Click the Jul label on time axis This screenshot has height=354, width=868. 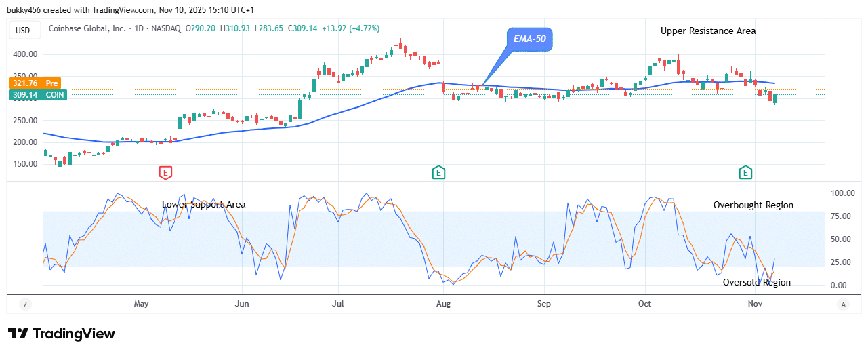coord(339,304)
